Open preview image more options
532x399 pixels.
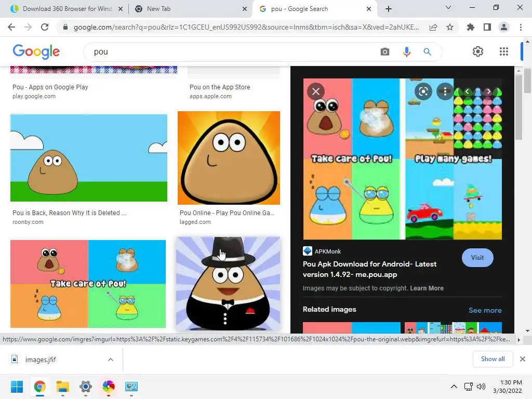[445, 91]
